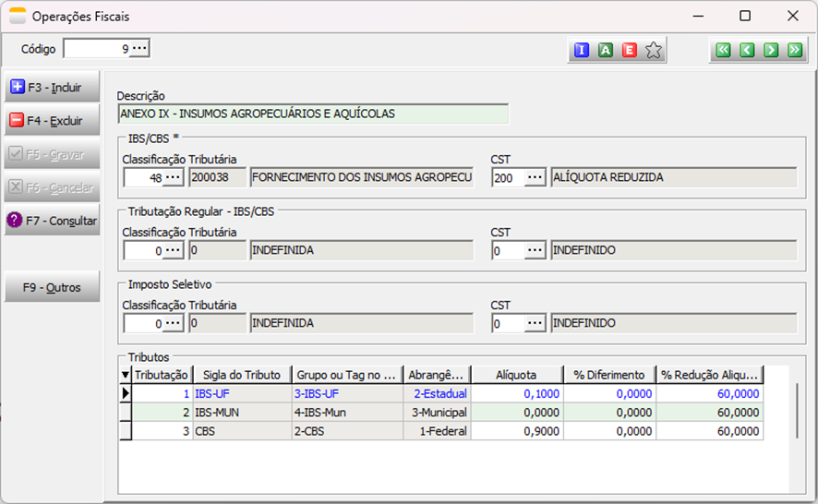
Task: Click the Alíquota column header
Action: pyautogui.click(x=517, y=374)
